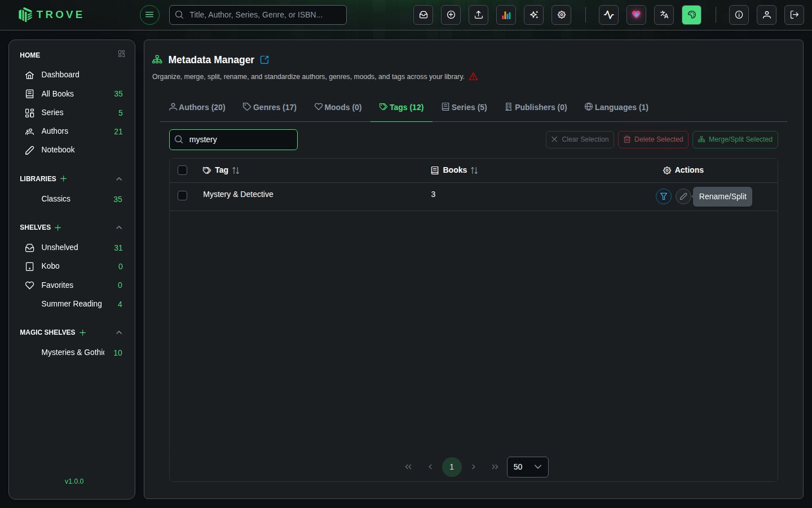Open the rows-per-page dropdown showing 50

click(x=528, y=467)
